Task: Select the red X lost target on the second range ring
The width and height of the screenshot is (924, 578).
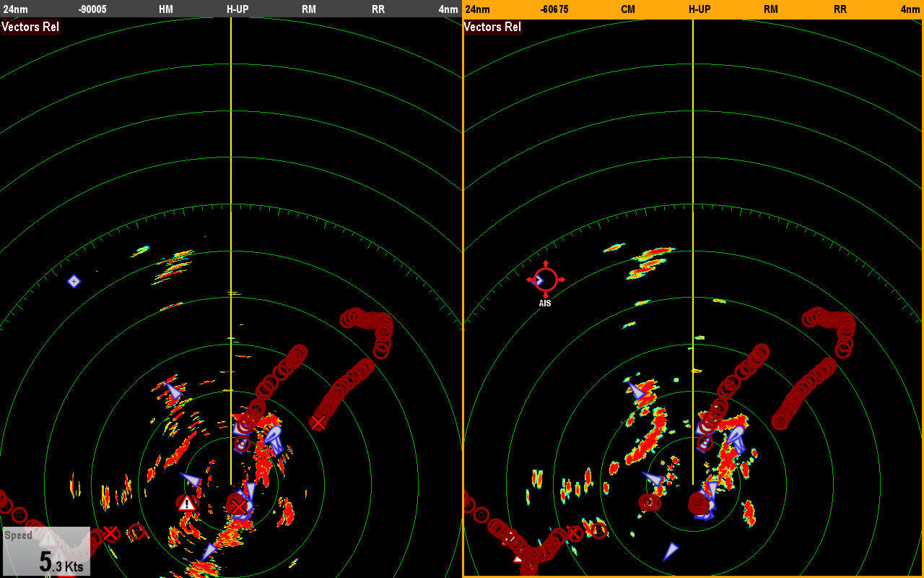Action: point(318,422)
